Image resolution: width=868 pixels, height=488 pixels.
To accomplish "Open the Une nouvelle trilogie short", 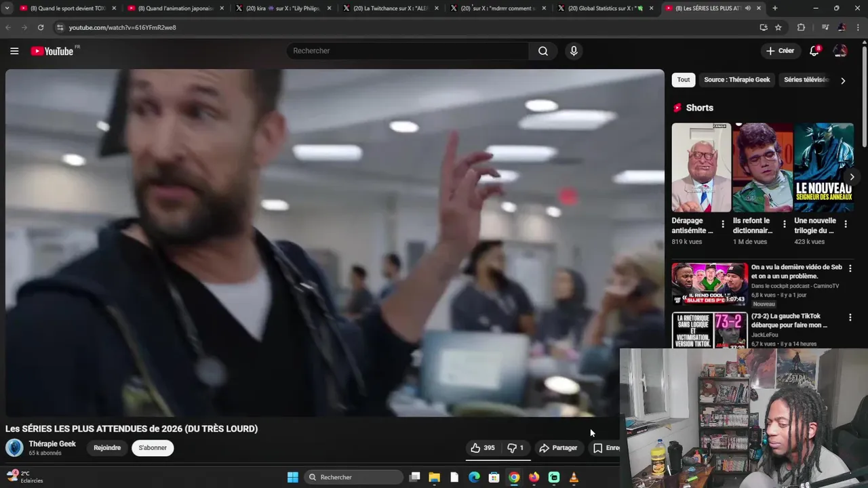I will tap(824, 167).
